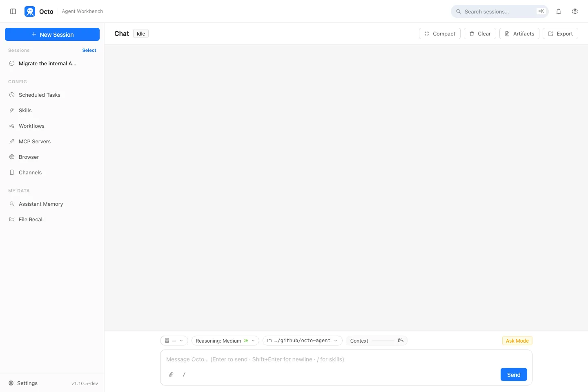588x392 pixels.
Task: Click the search magnifier icon
Action: pyautogui.click(x=459, y=11)
